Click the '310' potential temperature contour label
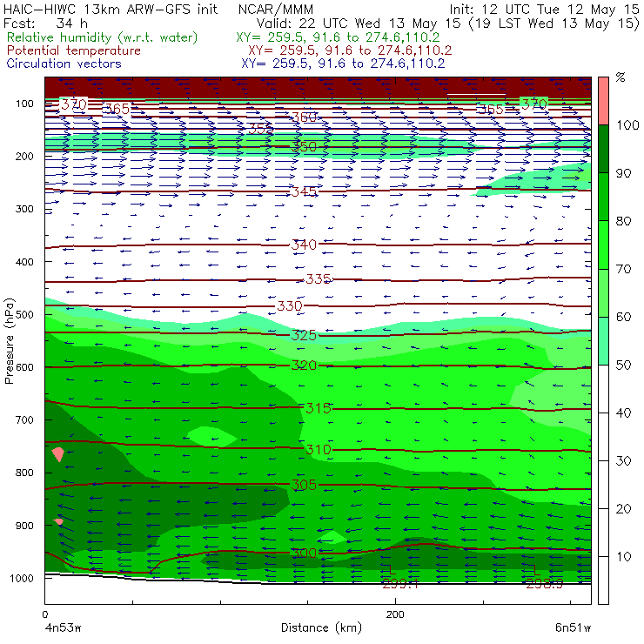This screenshot has width=644, height=644. 319,449
